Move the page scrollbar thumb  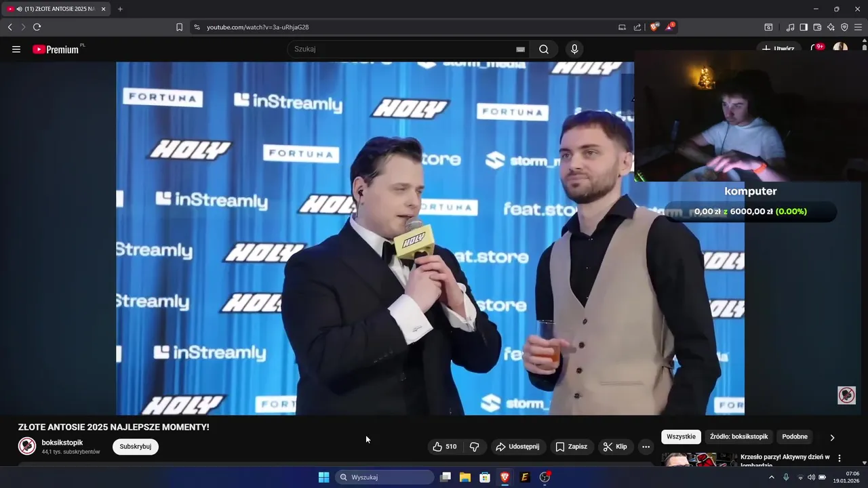865,47
